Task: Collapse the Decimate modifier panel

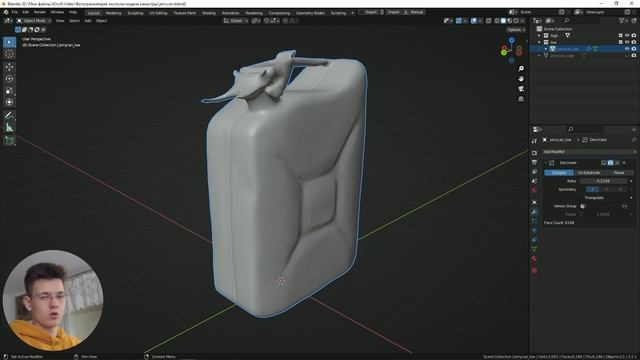Action: (546, 163)
